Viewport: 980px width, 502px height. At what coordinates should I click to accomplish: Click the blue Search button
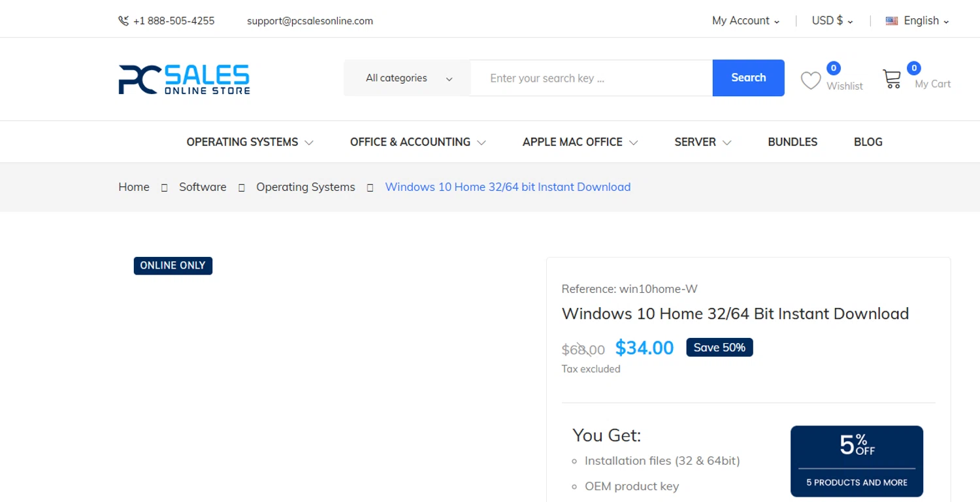point(749,78)
